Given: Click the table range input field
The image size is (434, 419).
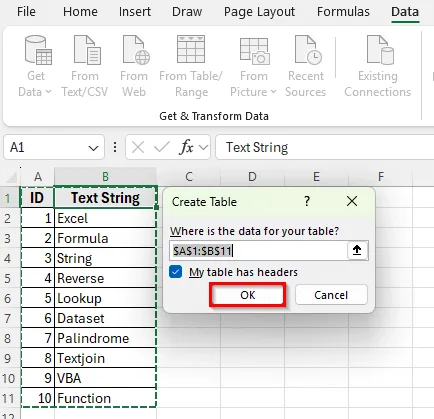Looking at the screenshot, I should [x=258, y=250].
